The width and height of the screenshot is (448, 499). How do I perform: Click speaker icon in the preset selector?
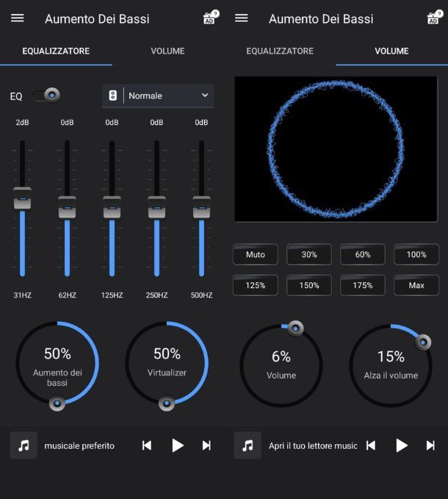[113, 96]
